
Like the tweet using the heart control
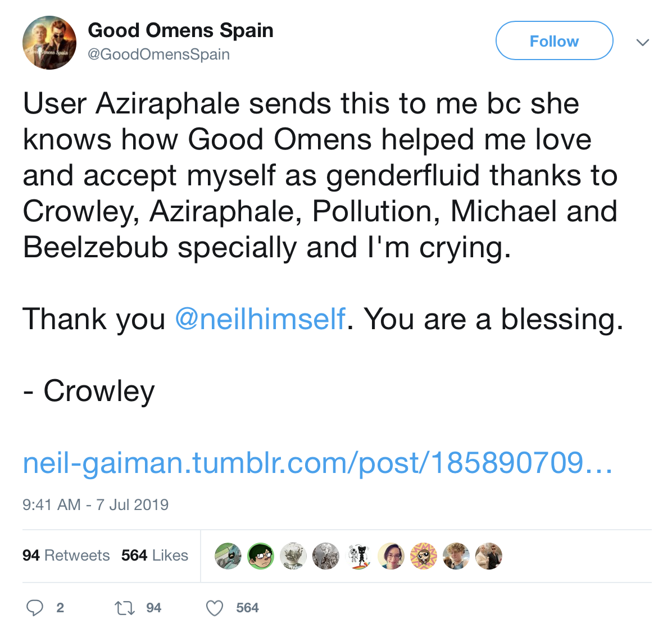coord(214,608)
